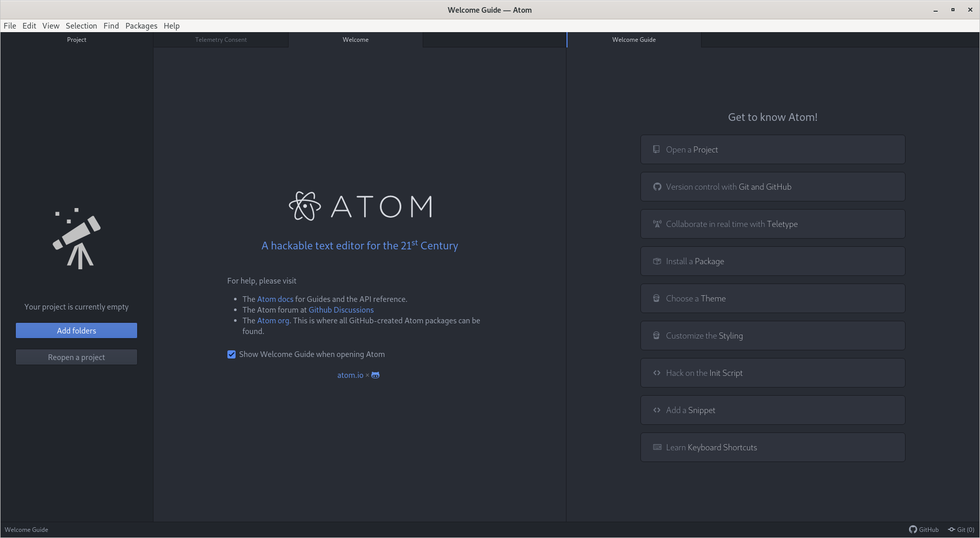Expand the Choose a Theme card
The width and height of the screenshot is (980, 538).
click(x=772, y=298)
